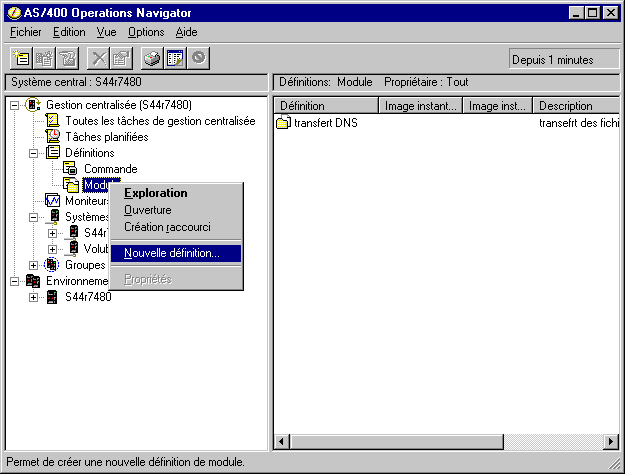Click the greyed properties toolbar icon

coord(121,59)
